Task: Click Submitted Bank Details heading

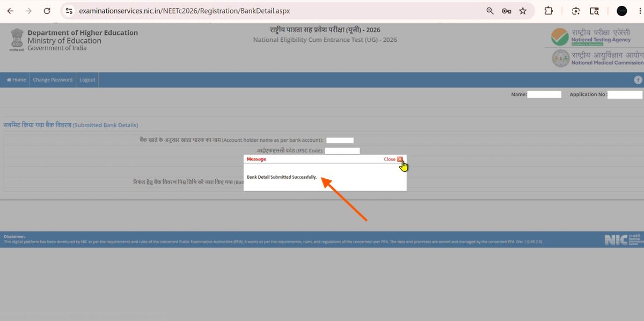Action: click(71, 125)
